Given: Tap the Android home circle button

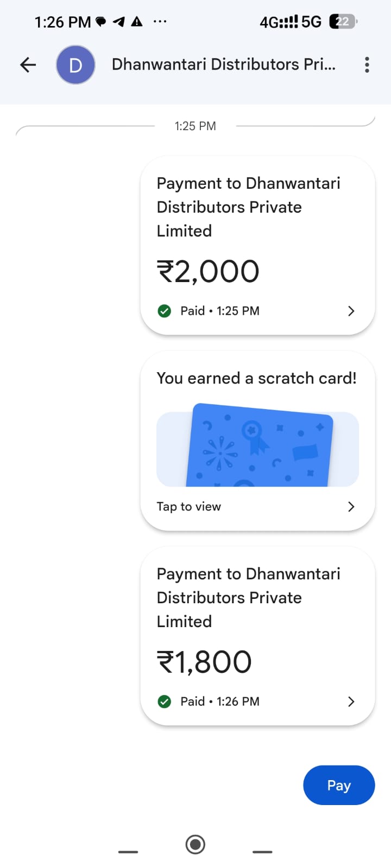Looking at the screenshot, I should tap(195, 845).
